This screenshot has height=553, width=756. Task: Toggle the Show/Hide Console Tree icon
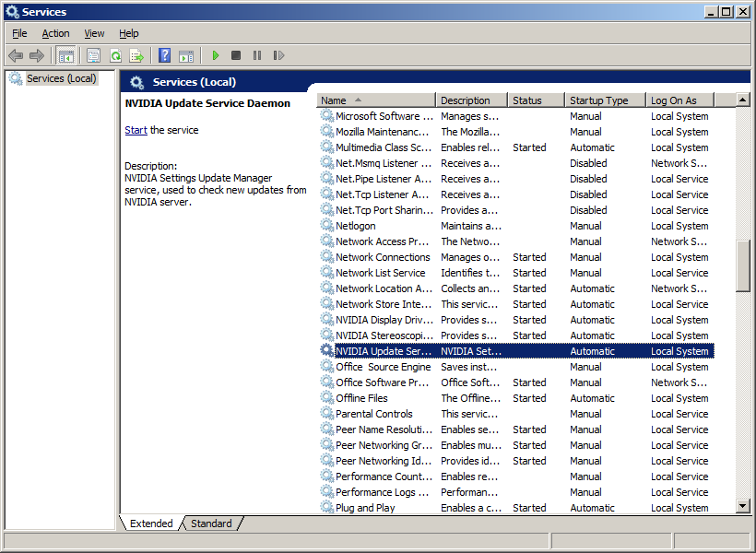coord(66,56)
